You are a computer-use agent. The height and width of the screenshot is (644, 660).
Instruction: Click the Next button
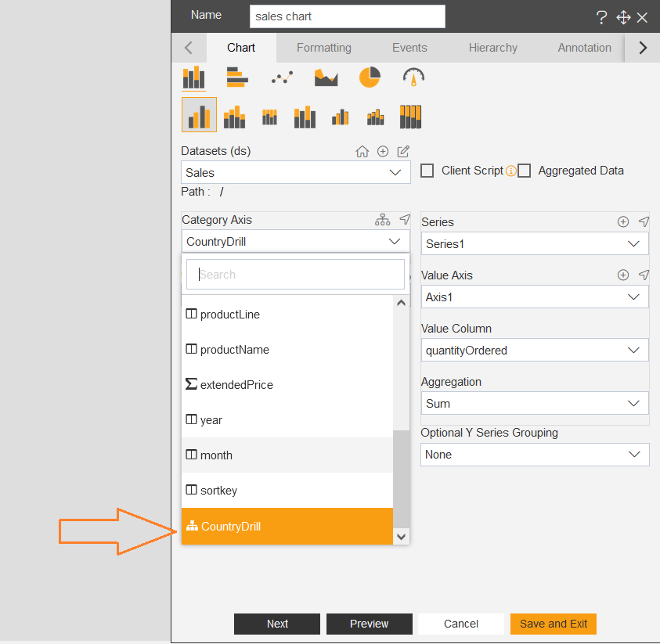[277, 624]
